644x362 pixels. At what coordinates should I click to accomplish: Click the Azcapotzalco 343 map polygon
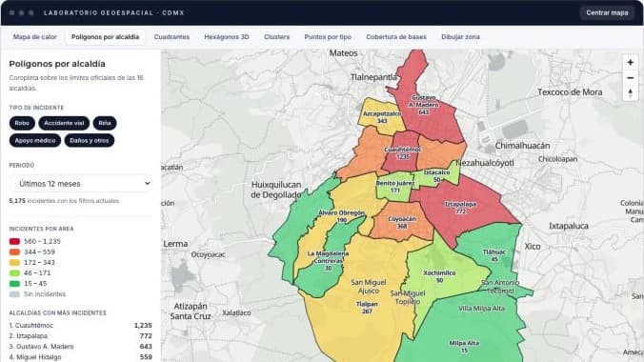382,117
